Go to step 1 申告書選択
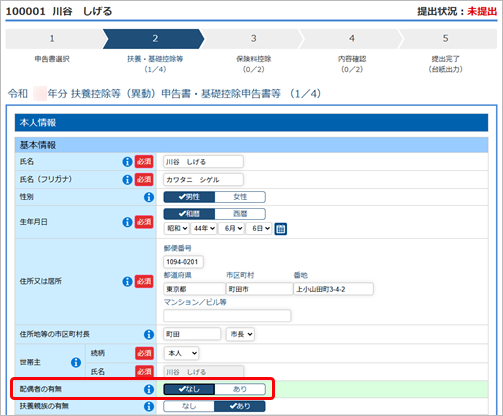The height and width of the screenshot is (416, 503). pyautogui.click(x=53, y=39)
